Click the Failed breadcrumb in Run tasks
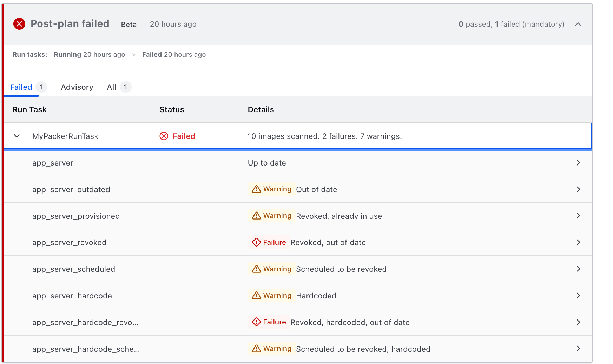The image size is (613, 364). [x=152, y=54]
